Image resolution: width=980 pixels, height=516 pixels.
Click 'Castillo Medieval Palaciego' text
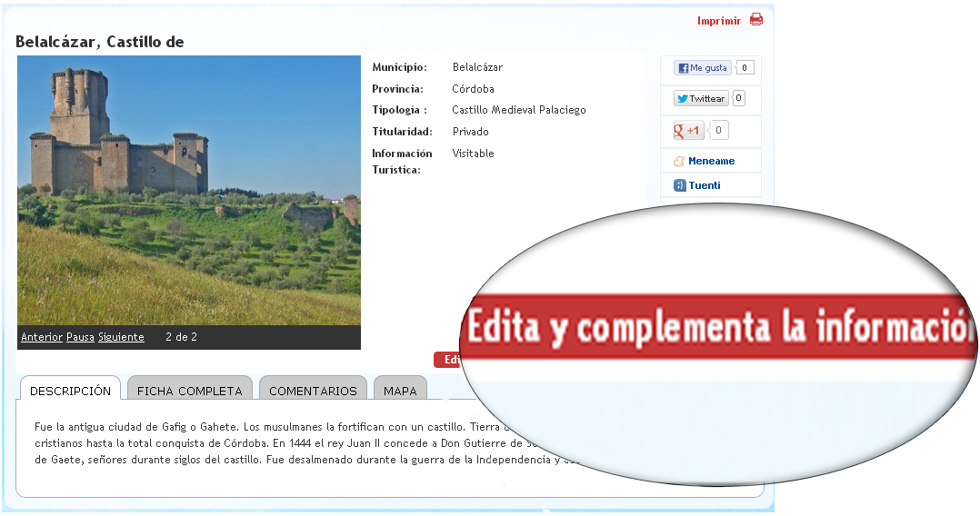click(x=519, y=110)
